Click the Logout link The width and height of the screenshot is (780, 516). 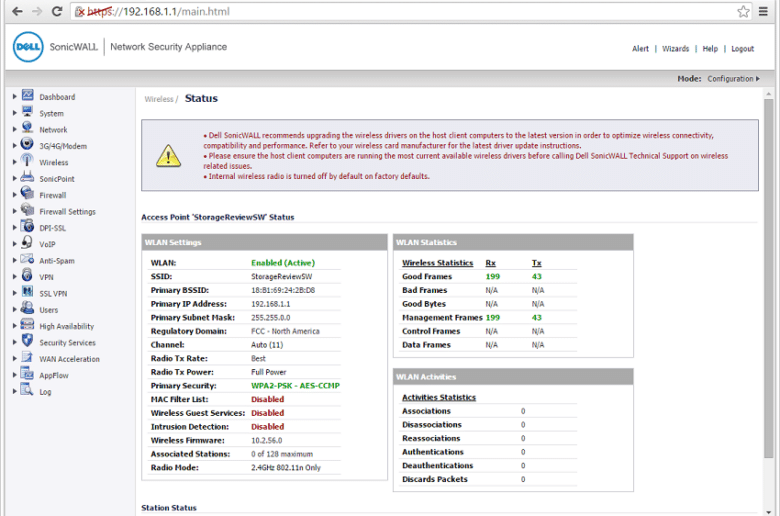[742, 49]
